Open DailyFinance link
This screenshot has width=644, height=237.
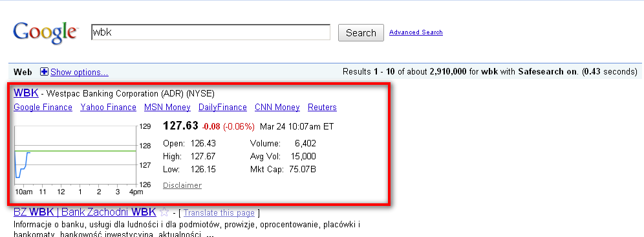coord(222,107)
